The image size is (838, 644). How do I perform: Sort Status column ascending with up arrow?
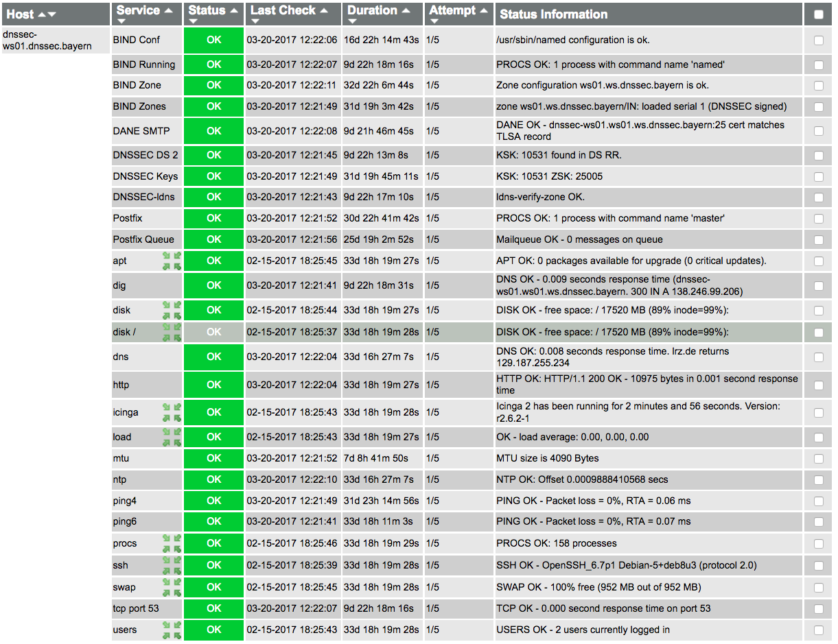234,10
